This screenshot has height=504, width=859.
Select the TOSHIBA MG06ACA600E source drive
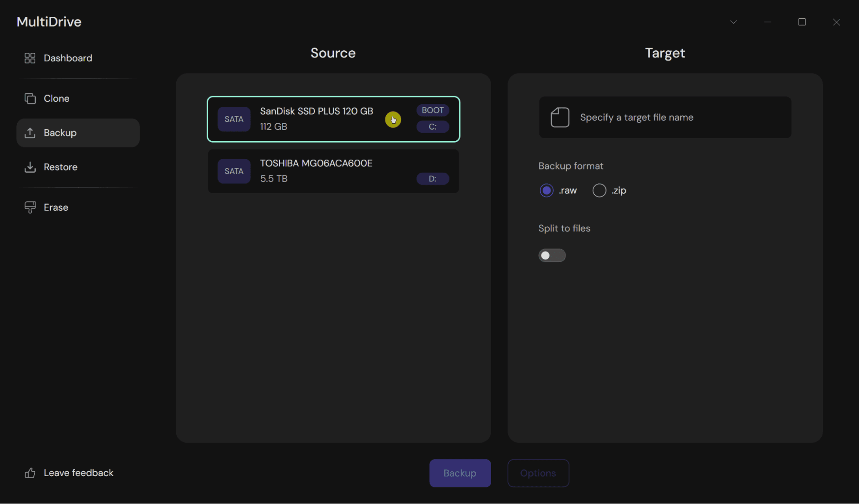point(333,171)
